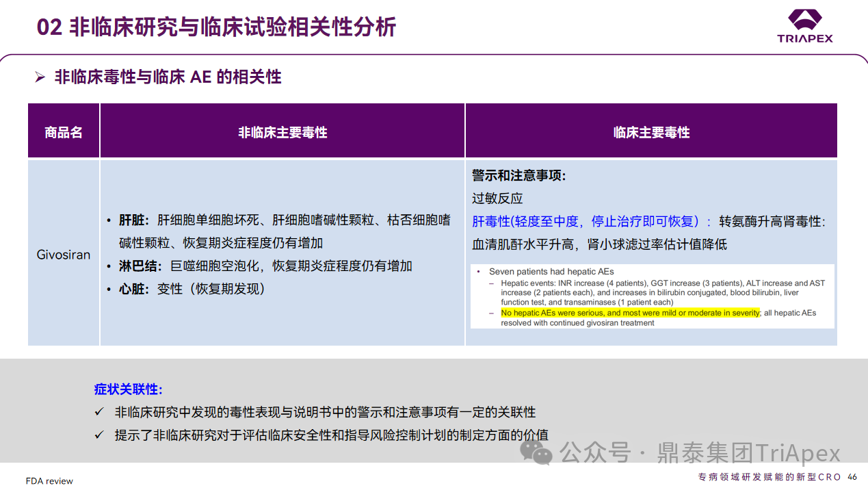Select the 商品名 column header
Screen dimensions: 868x488
pos(64,132)
